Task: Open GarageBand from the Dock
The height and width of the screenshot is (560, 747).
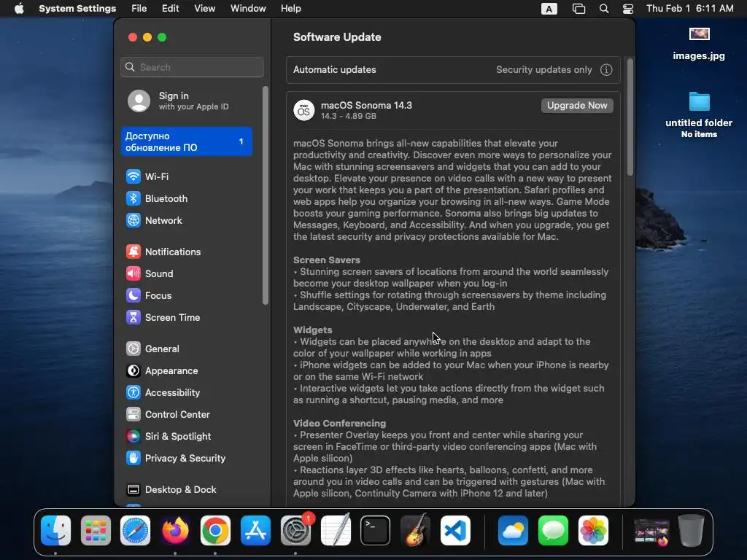Action: [415, 531]
